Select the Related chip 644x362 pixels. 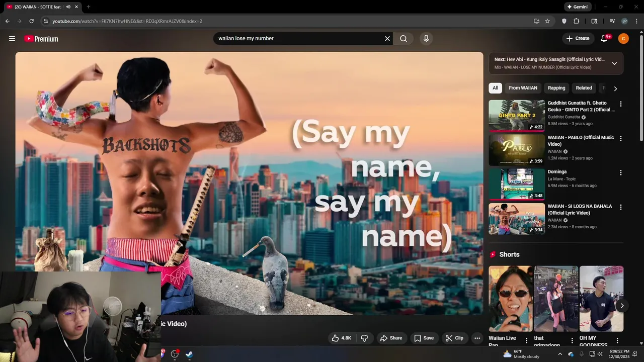[584, 88]
